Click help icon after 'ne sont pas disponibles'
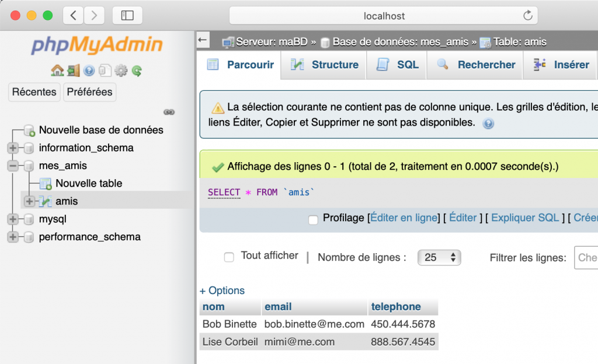598x364 pixels. pyautogui.click(x=488, y=124)
